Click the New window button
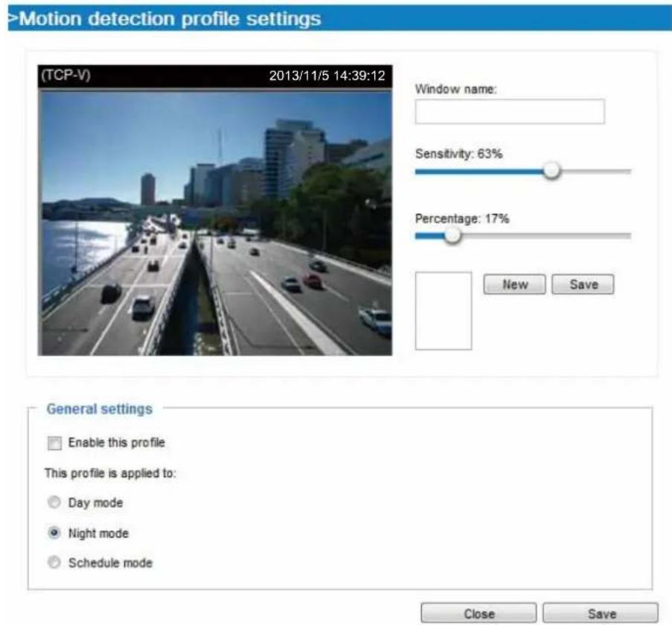Viewport: 672px width, 625px height. 514,284
